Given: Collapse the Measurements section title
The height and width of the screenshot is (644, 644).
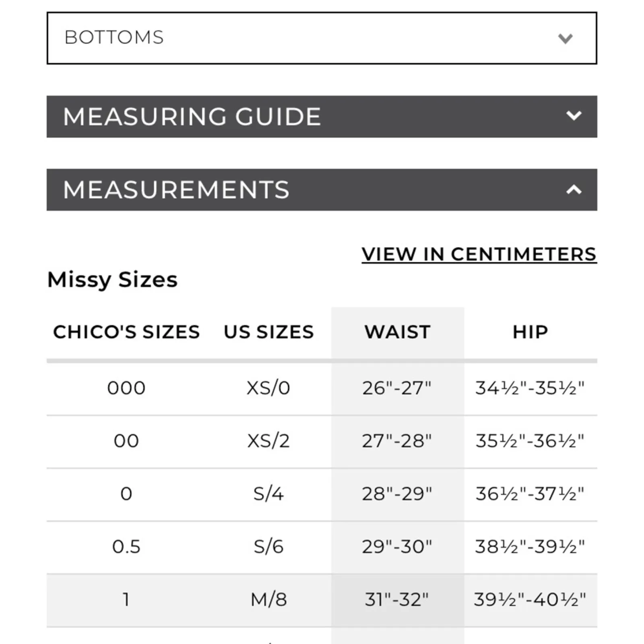Looking at the screenshot, I should click(176, 190).
